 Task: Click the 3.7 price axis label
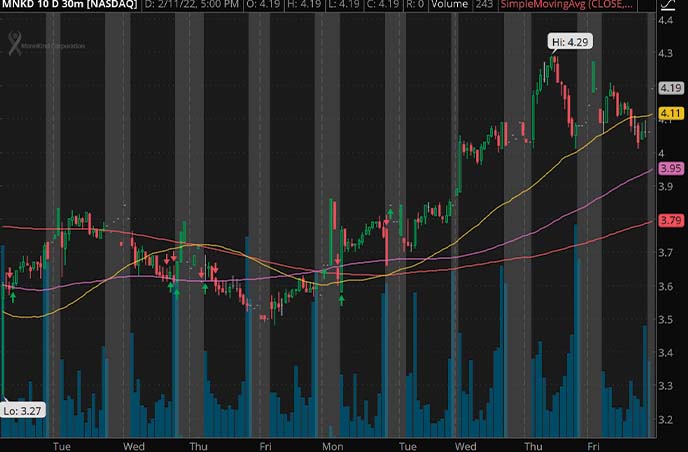click(666, 253)
